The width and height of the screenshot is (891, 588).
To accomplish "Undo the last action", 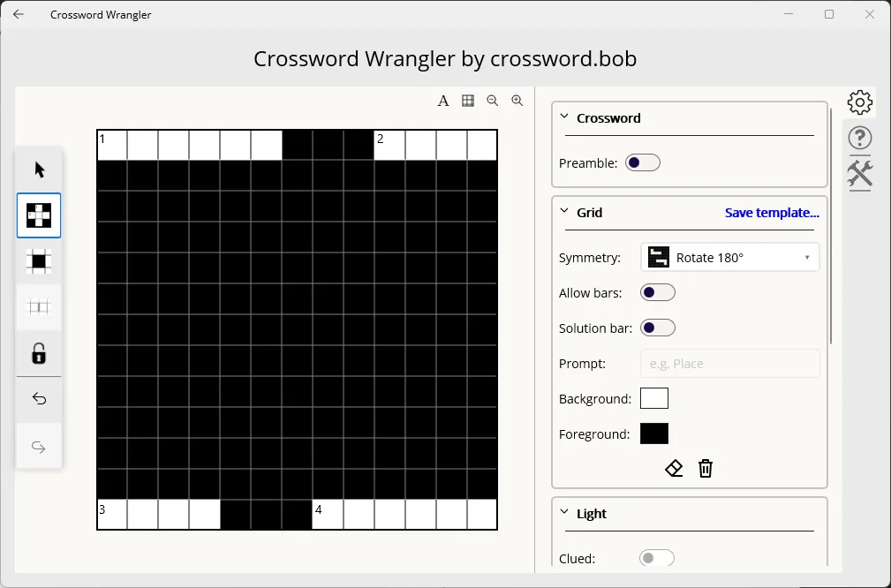I will [39, 399].
